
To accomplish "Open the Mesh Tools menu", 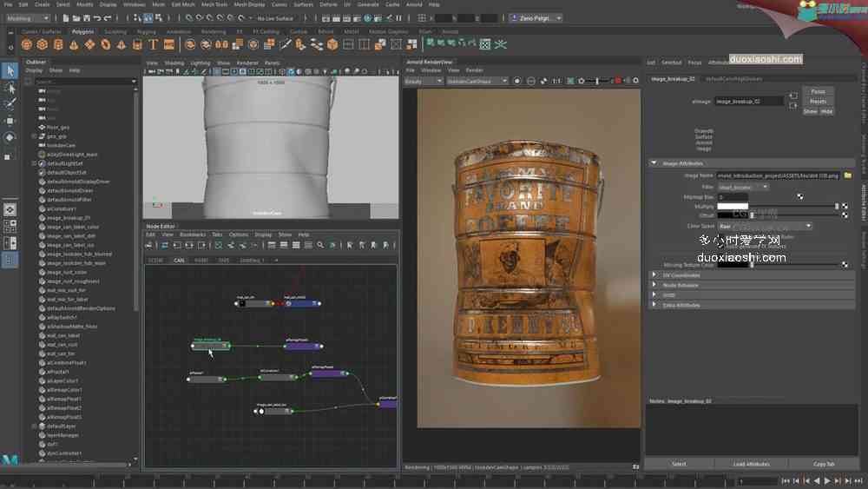I will pos(214,4).
